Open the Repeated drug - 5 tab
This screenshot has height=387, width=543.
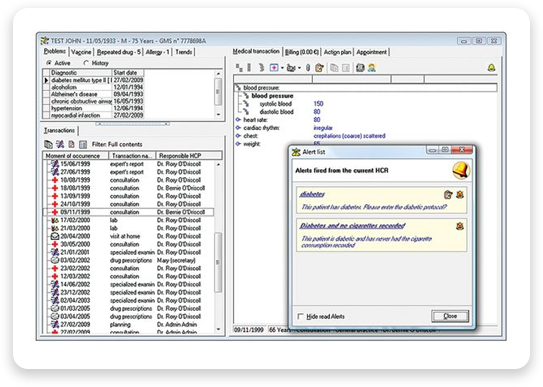coord(119,52)
